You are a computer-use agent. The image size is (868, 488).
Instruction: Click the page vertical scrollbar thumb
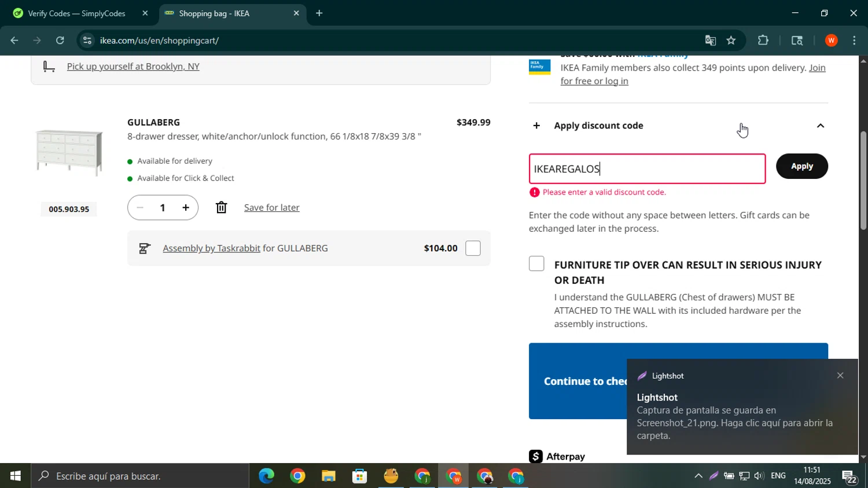pos(863,180)
